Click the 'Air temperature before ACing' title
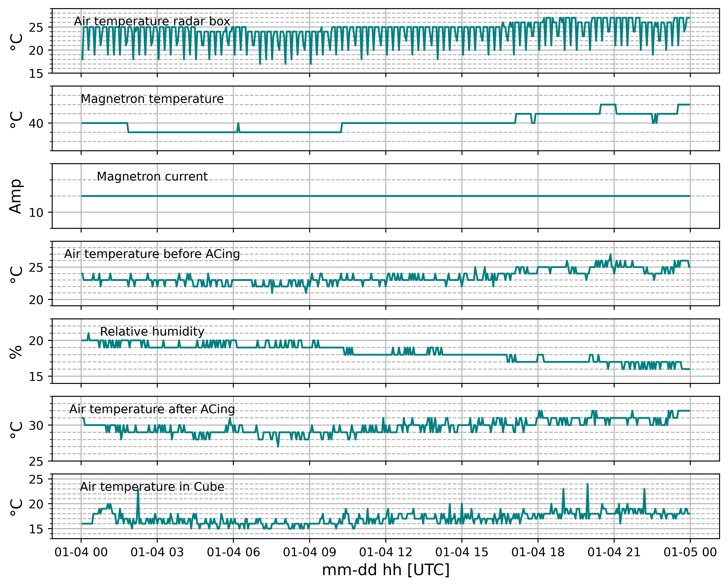The image size is (728, 587). tap(152, 254)
